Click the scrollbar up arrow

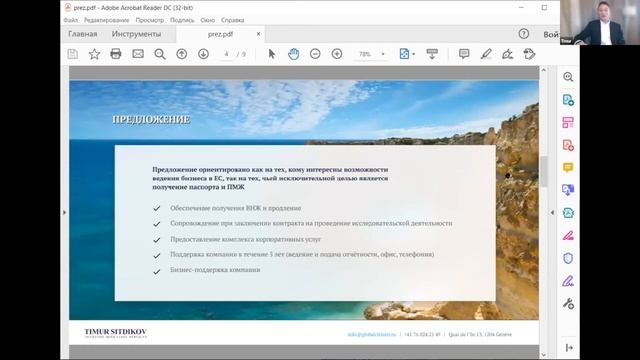(x=544, y=70)
